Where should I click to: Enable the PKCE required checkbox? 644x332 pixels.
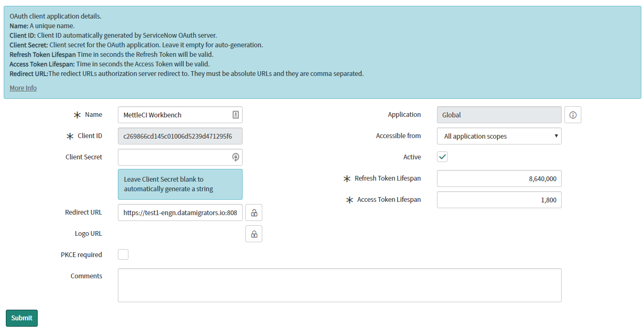pyautogui.click(x=123, y=254)
